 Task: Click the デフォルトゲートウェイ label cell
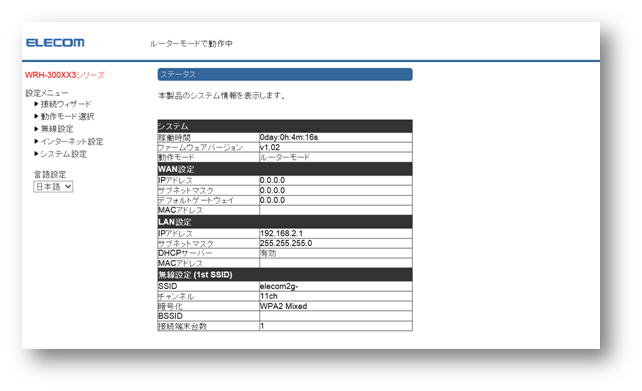(x=208, y=200)
